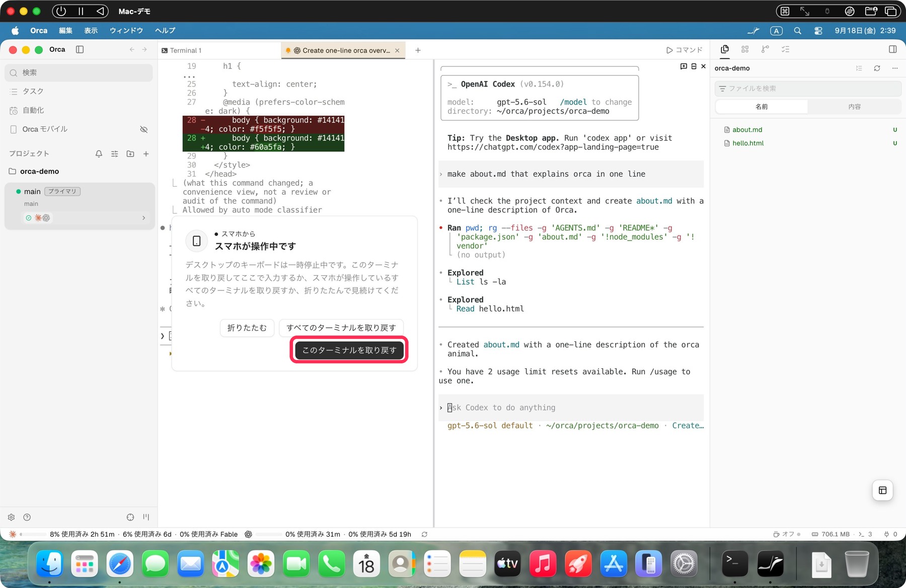
Task: Run コマンド button in tab bar
Action: (x=684, y=50)
